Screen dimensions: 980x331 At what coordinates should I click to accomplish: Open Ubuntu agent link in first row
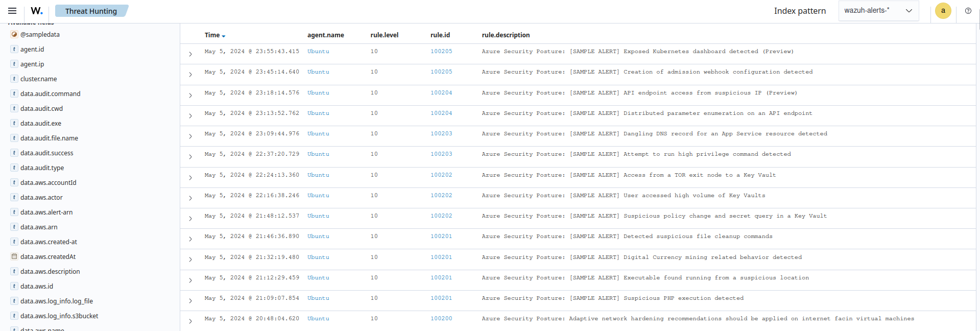[x=318, y=52]
